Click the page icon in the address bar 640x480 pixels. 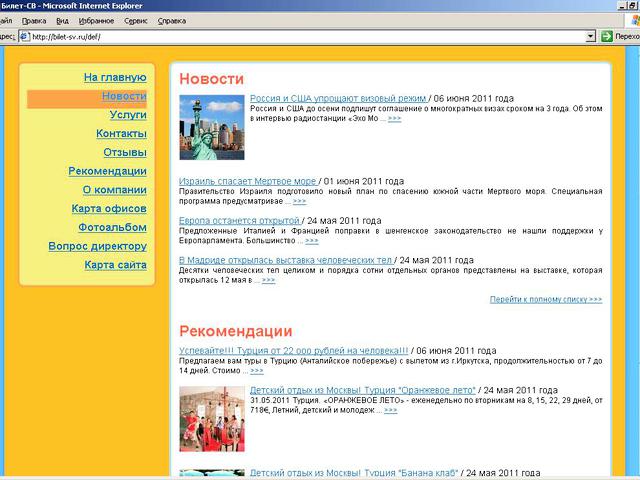(23, 37)
